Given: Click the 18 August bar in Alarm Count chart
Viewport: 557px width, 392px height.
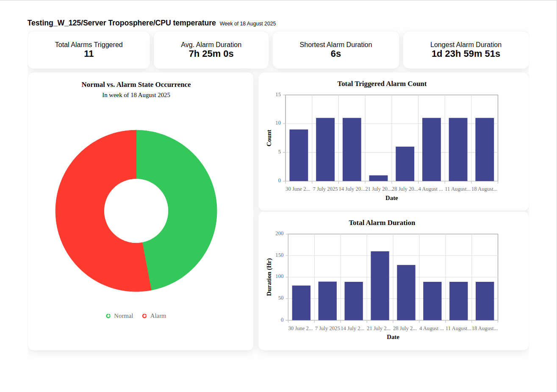Looking at the screenshot, I should tap(485, 149).
